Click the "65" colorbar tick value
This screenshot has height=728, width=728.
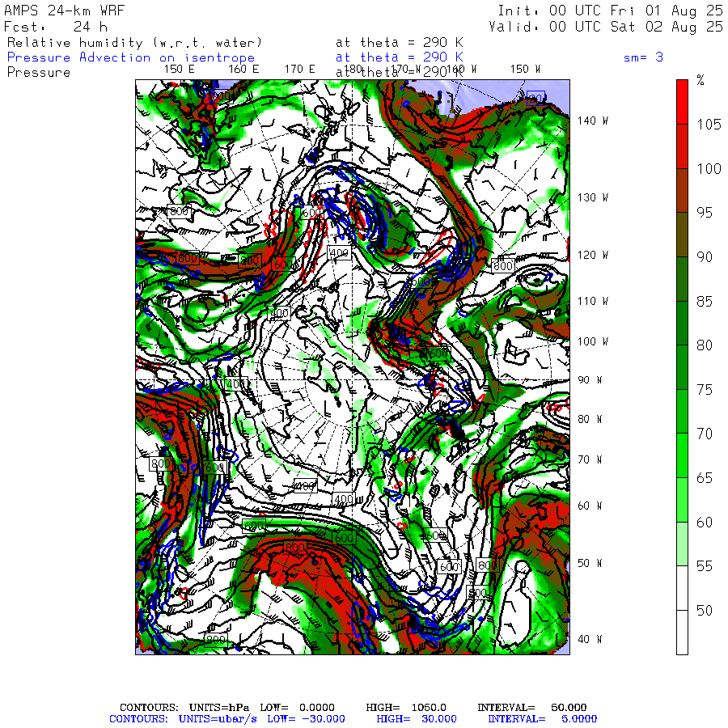705,478
